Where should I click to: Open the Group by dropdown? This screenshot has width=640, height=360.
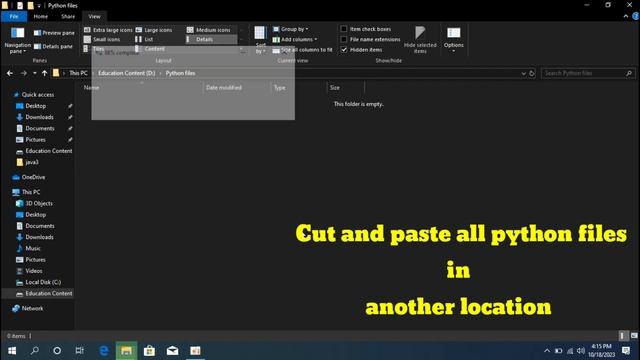click(291, 29)
